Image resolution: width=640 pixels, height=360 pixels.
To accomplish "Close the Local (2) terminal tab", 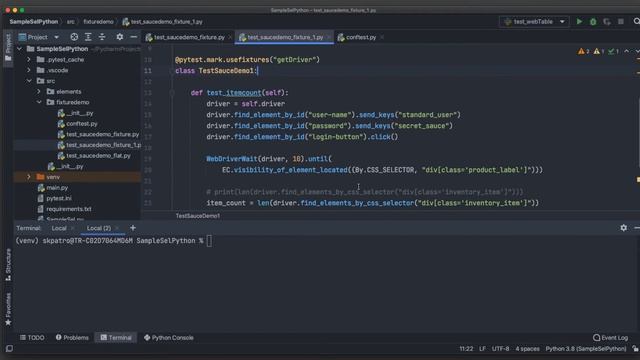I will coord(118,228).
